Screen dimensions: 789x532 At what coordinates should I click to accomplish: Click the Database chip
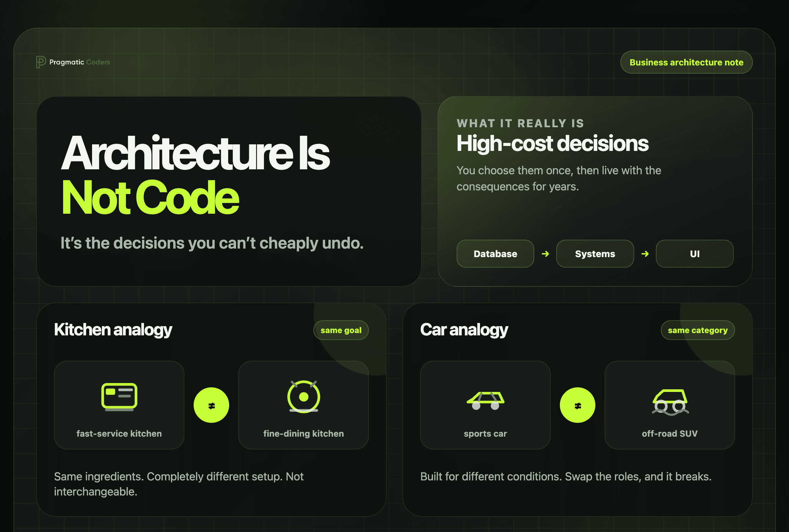(x=495, y=254)
